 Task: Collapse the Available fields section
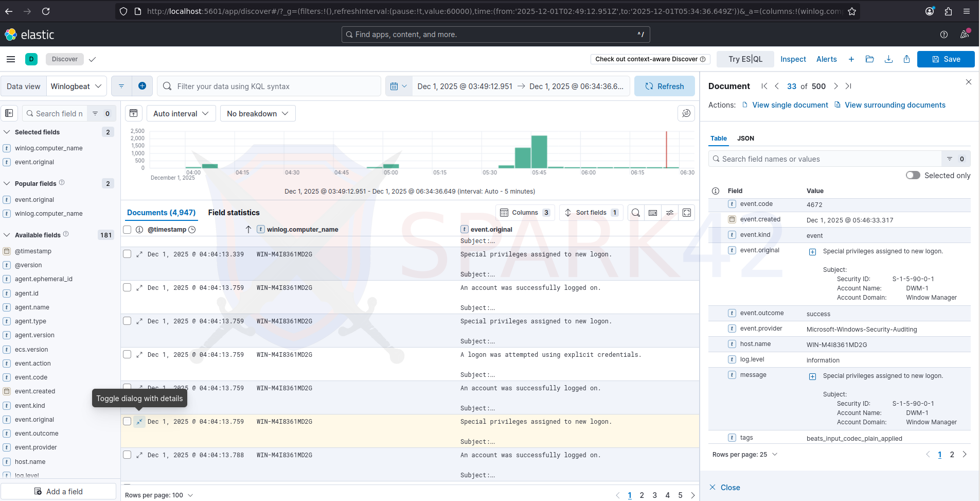[x=7, y=235]
